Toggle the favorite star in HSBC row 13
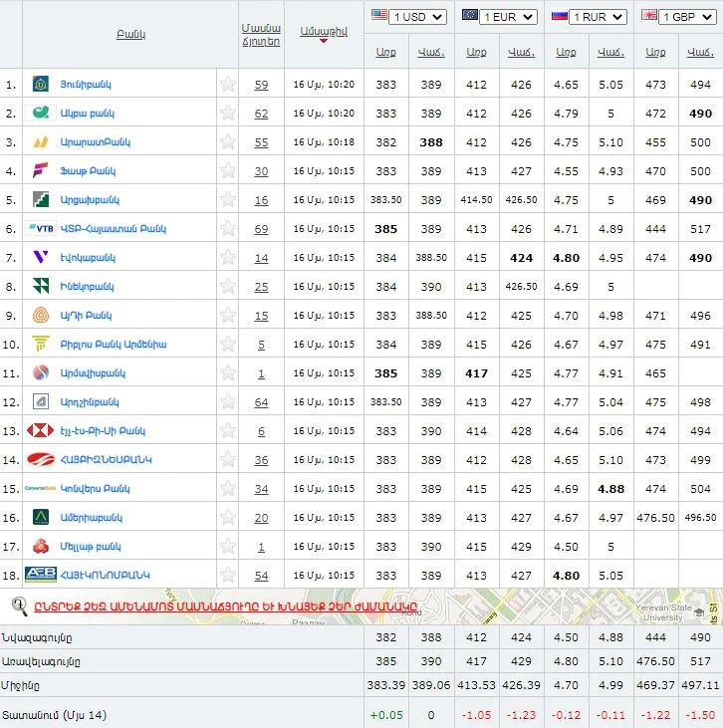Viewport: 723px width, 728px height. click(x=227, y=430)
